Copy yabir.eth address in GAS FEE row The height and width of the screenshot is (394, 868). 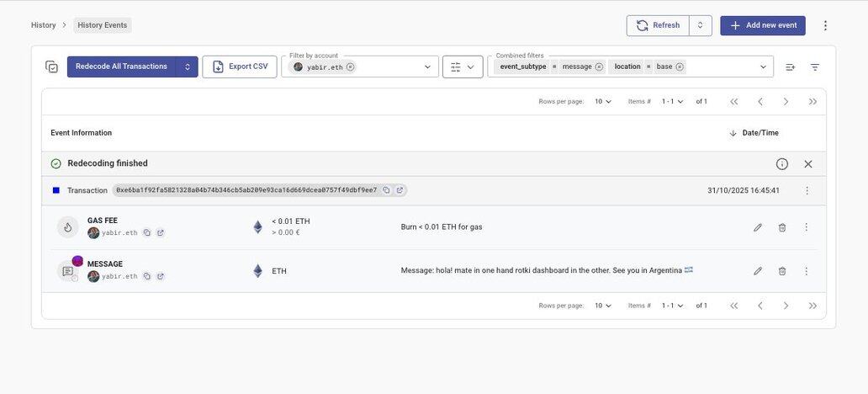click(x=146, y=232)
